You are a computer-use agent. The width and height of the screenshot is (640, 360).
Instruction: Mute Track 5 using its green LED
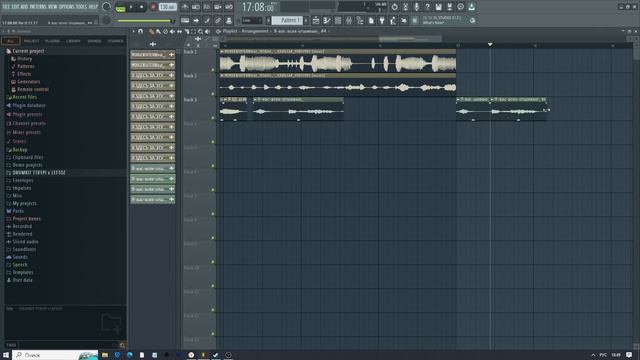click(x=213, y=166)
